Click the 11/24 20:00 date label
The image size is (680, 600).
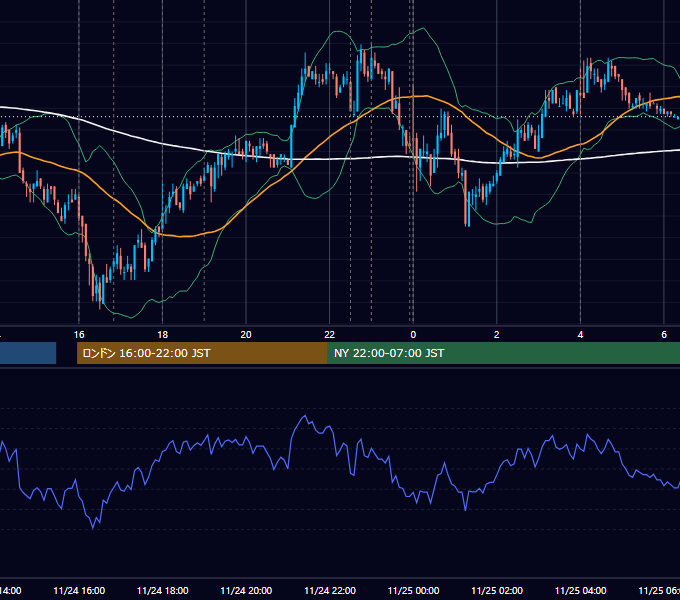246,590
